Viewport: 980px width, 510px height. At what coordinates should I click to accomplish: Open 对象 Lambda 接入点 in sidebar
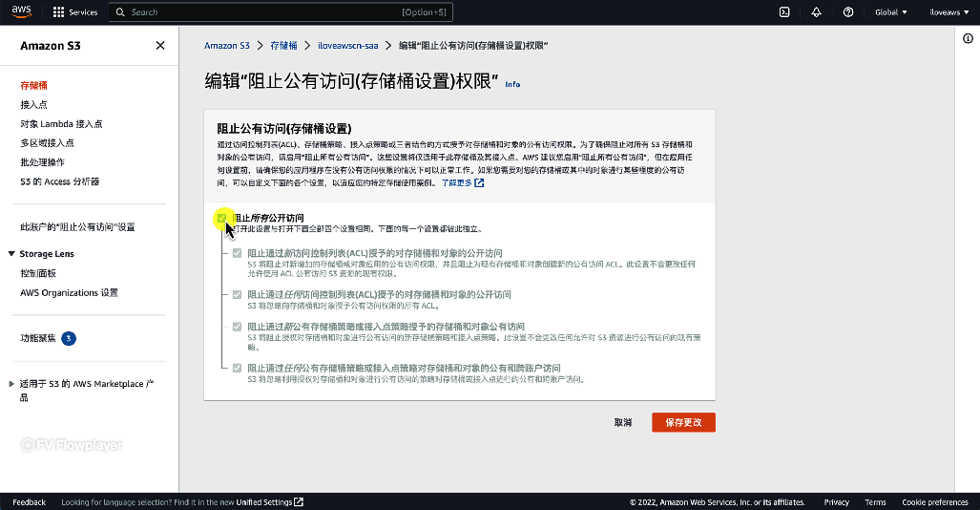coord(61,124)
